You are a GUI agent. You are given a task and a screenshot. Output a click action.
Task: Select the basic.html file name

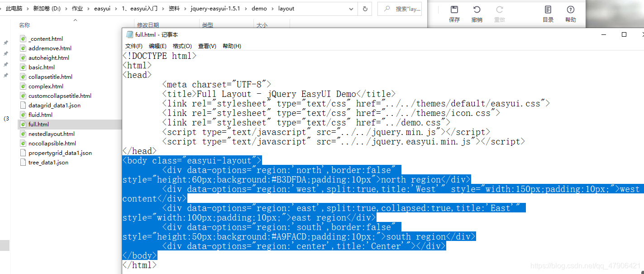pyautogui.click(x=42, y=67)
